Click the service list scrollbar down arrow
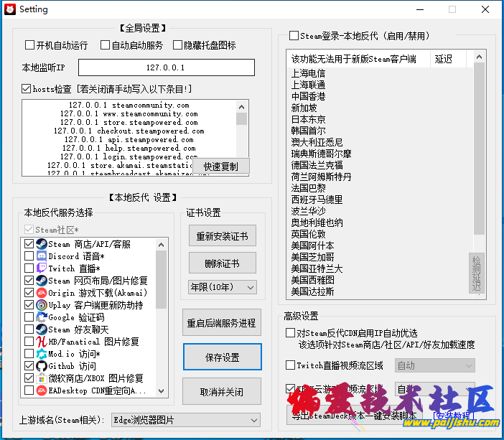The width and height of the screenshot is (504, 440). (161, 392)
